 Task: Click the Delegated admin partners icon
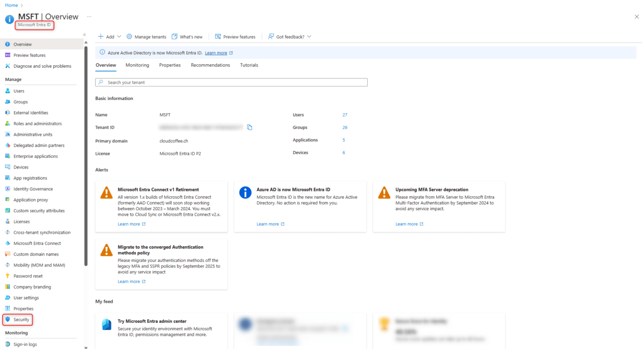point(8,145)
